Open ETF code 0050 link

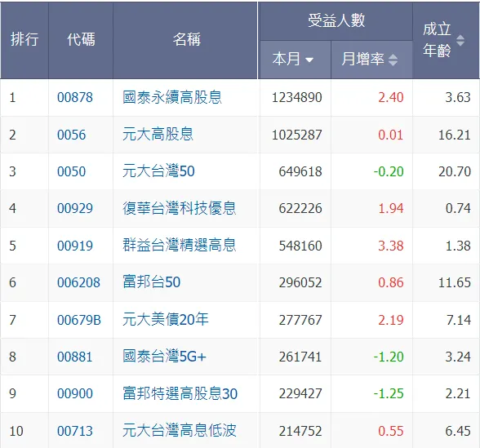pos(71,171)
